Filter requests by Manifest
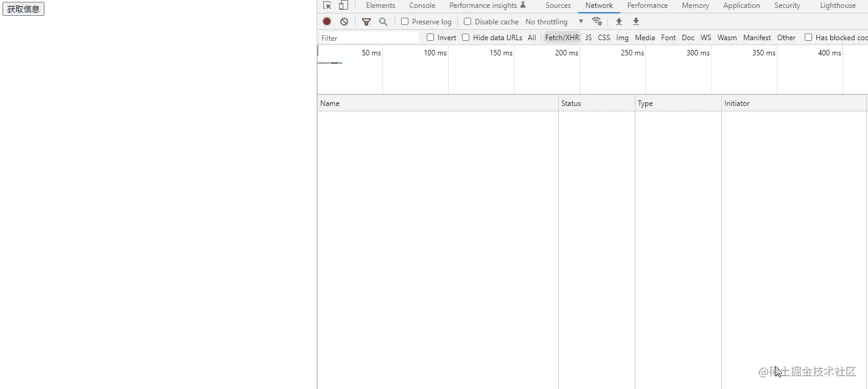The width and height of the screenshot is (868, 389). (x=757, y=38)
